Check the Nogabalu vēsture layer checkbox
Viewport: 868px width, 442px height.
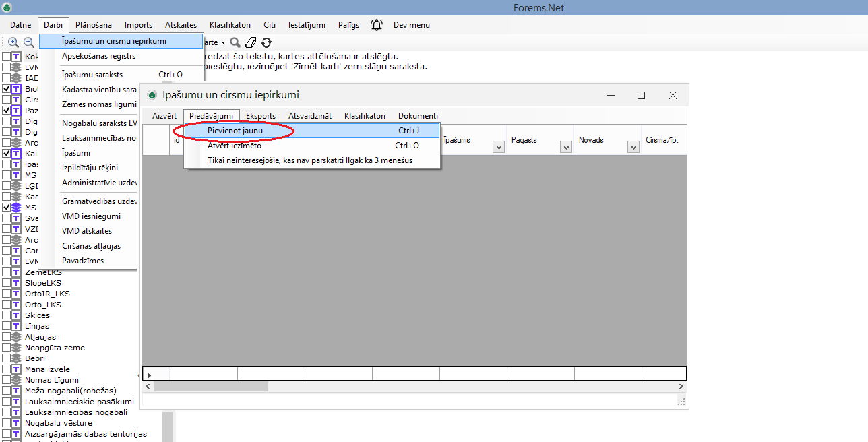[x=6, y=423]
